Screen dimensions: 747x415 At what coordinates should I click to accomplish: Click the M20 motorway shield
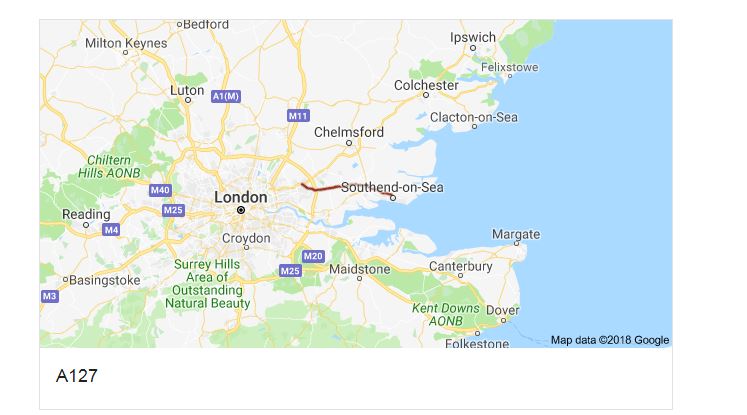(313, 256)
